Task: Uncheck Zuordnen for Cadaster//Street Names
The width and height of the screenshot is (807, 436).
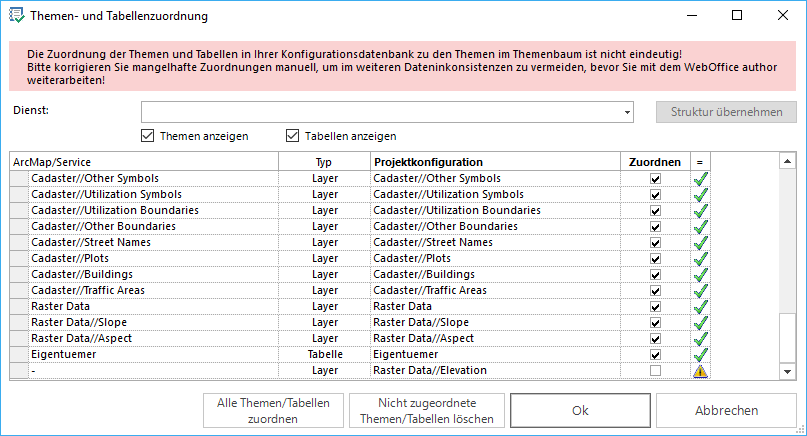Action: click(x=655, y=242)
